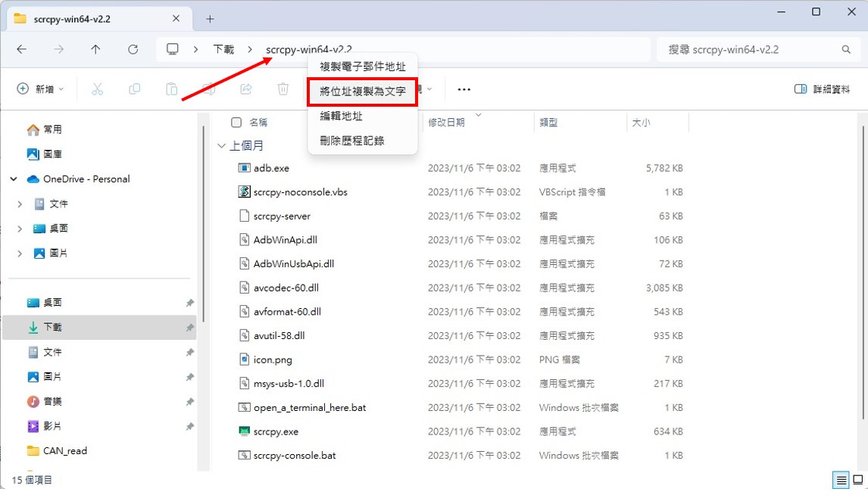868x498 pixels.
Task: Select the AdbWinApi.dll file name
Action: [285, 240]
